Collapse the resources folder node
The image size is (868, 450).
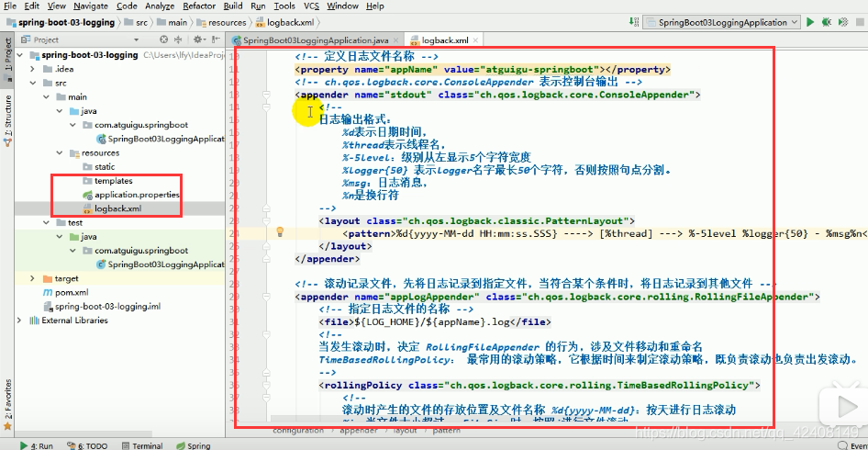[60, 153]
